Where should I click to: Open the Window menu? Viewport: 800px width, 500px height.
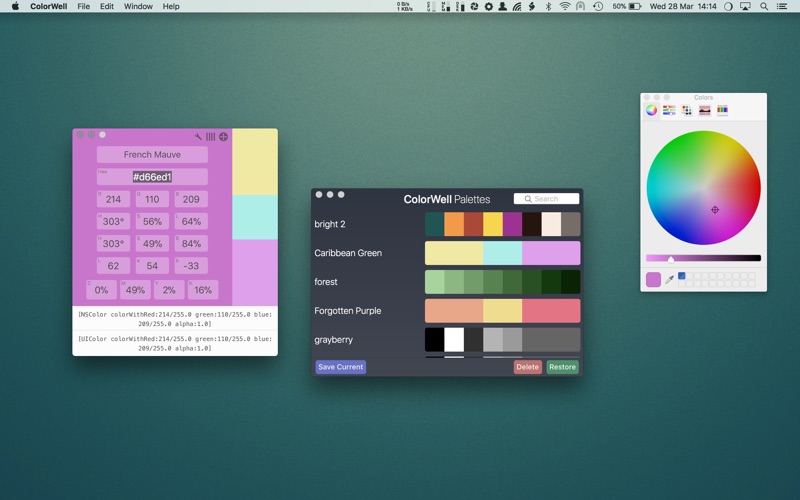[x=138, y=7]
